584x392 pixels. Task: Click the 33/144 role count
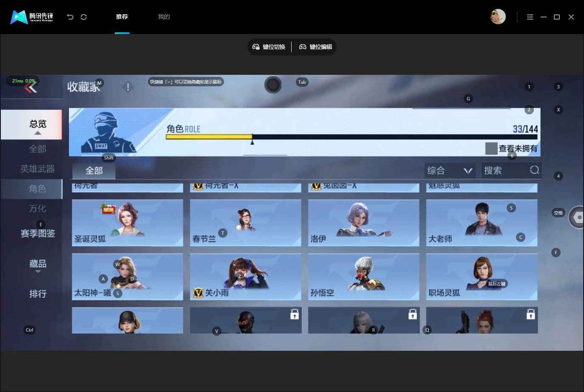tap(525, 129)
